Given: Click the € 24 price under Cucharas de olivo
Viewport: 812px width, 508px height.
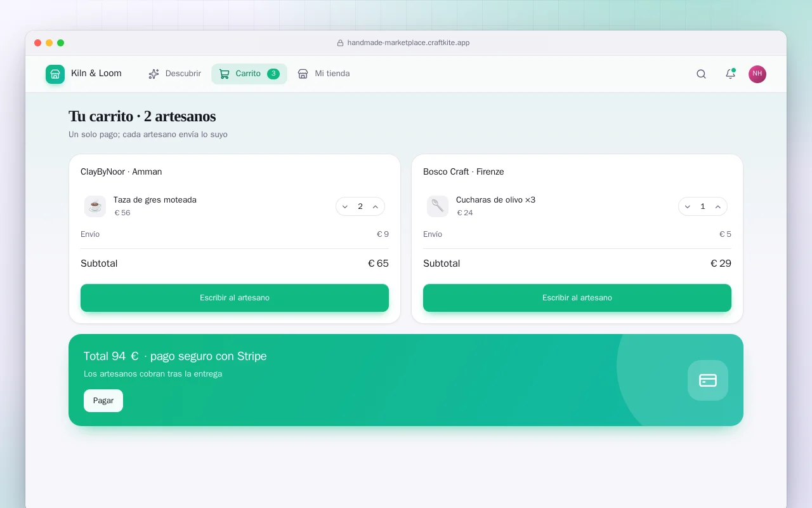Looking at the screenshot, I should (465, 213).
